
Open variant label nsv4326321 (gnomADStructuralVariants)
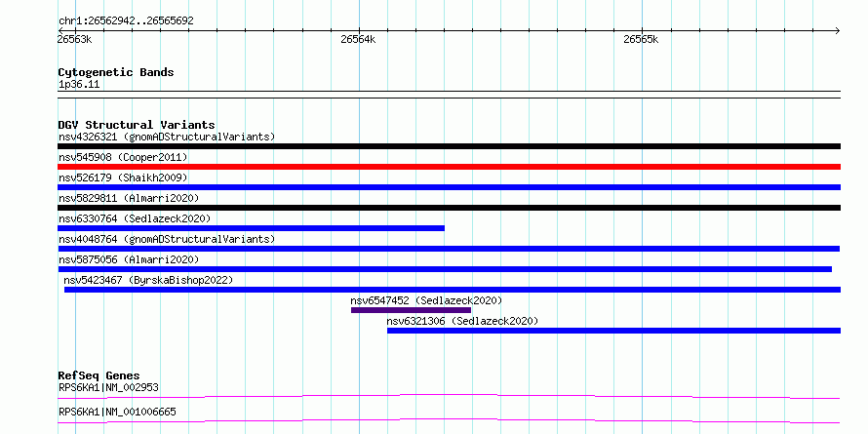pyautogui.click(x=167, y=137)
